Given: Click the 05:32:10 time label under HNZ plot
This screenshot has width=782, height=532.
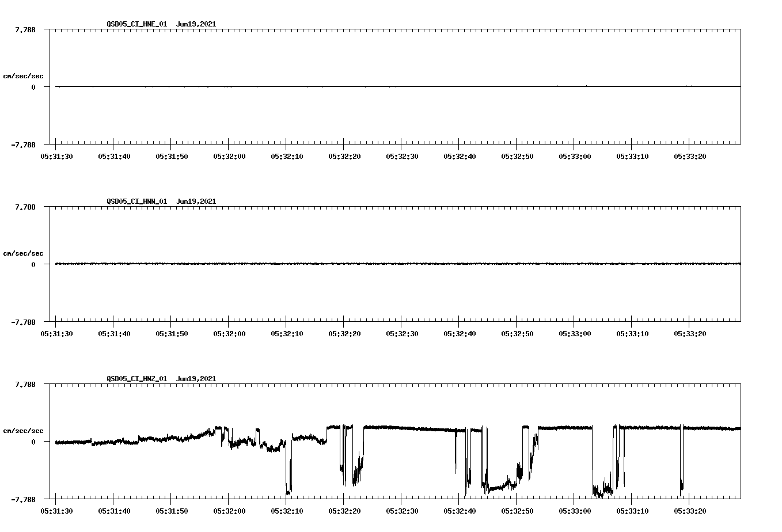Looking at the screenshot, I should tap(287, 511).
